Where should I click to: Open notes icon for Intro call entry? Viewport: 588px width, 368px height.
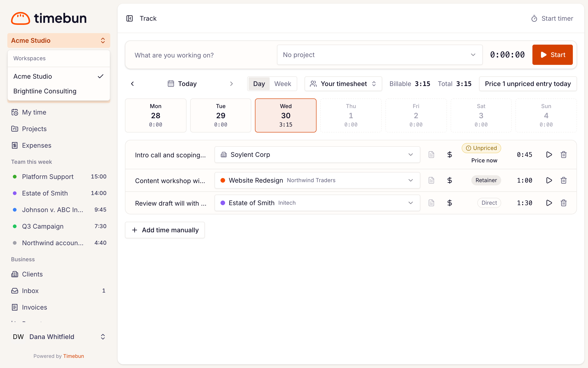pos(431,155)
